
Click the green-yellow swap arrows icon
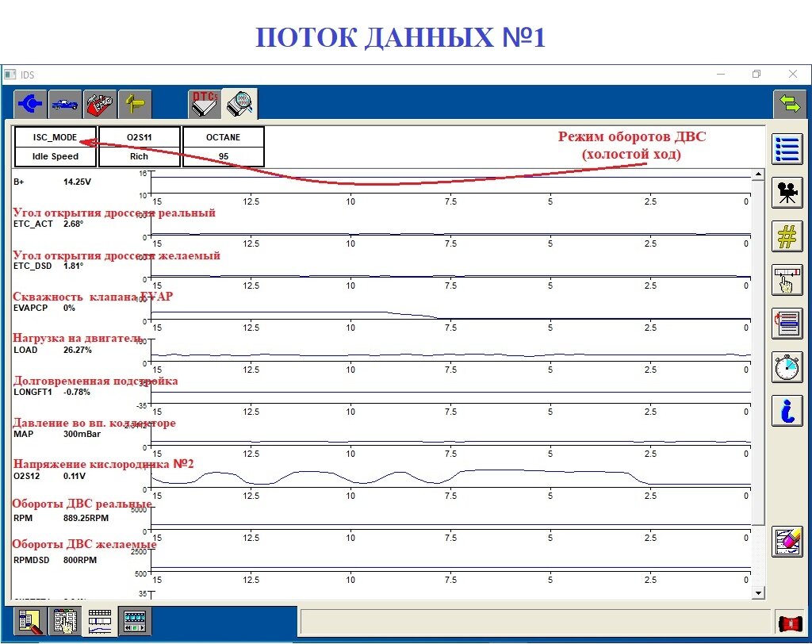point(789,104)
